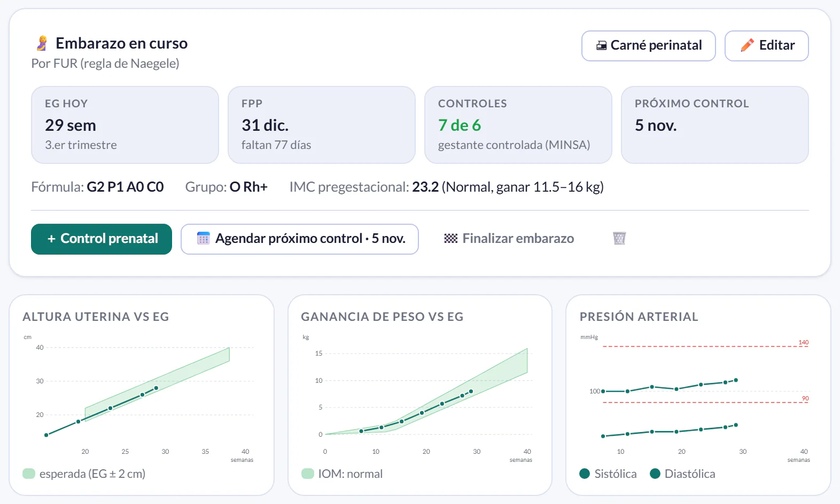
Task: Click the IOM normal green swatch
Action: pos(308,474)
